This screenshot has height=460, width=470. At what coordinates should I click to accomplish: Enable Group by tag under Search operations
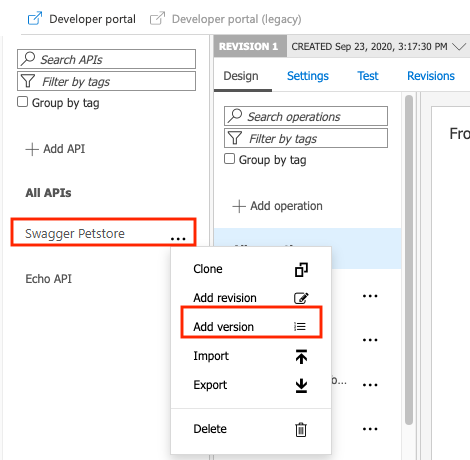(x=229, y=159)
